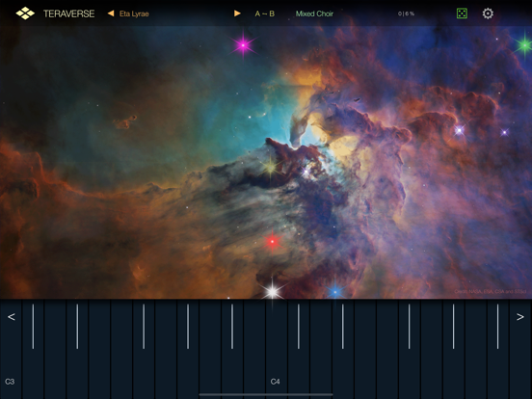This screenshot has width=532, height=399.
Task: Play the C4 key on the keyboard
Action: click(277, 350)
